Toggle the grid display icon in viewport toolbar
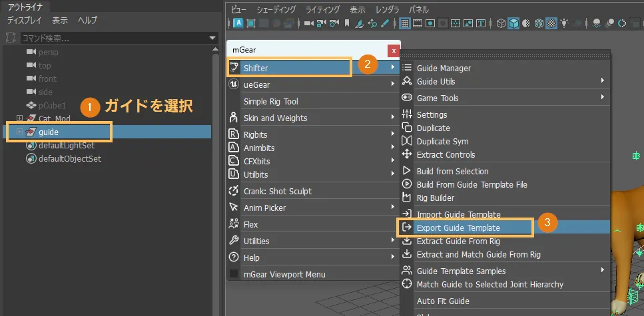Screen dimensions: 644x316 [x=404, y=23]
